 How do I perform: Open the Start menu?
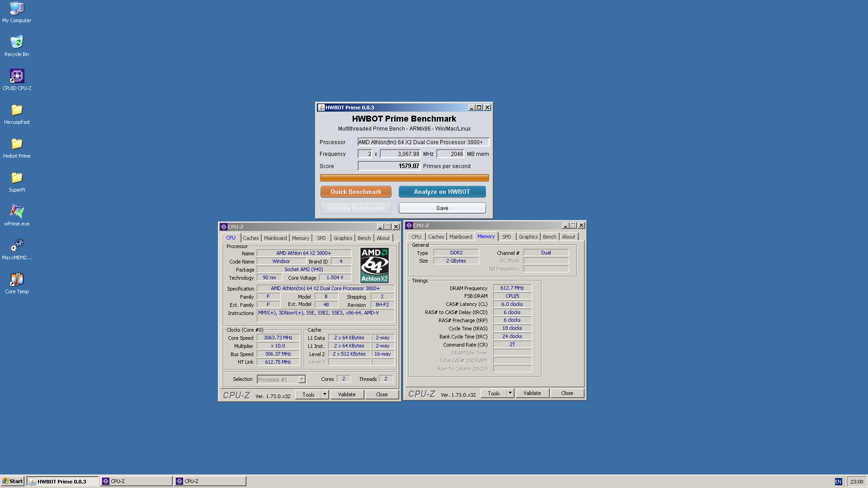(x=12, y=481)
